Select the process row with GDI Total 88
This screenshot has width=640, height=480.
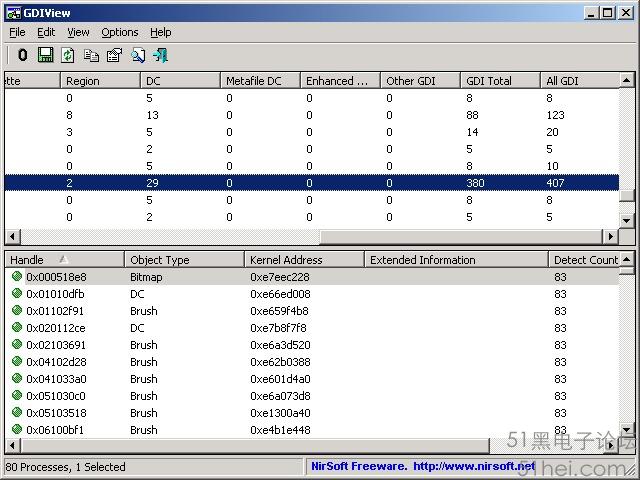[312, 115]
